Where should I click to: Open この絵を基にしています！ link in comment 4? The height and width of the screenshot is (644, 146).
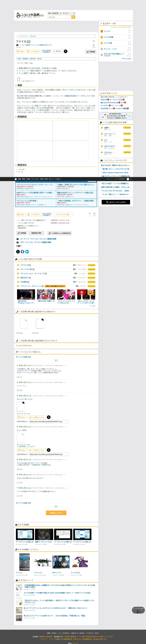click(x=26, y=447)
